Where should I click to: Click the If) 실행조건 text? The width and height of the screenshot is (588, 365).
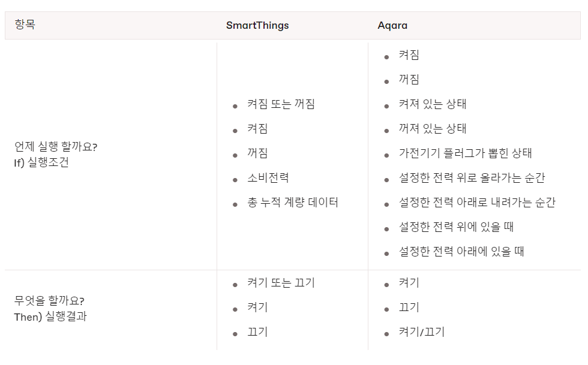[41, 162]
